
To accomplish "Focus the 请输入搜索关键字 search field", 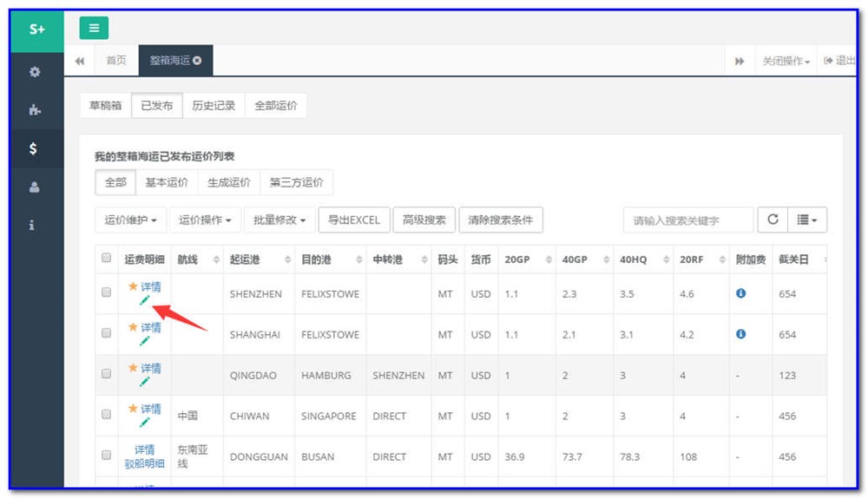I will [x=688, y=220].
